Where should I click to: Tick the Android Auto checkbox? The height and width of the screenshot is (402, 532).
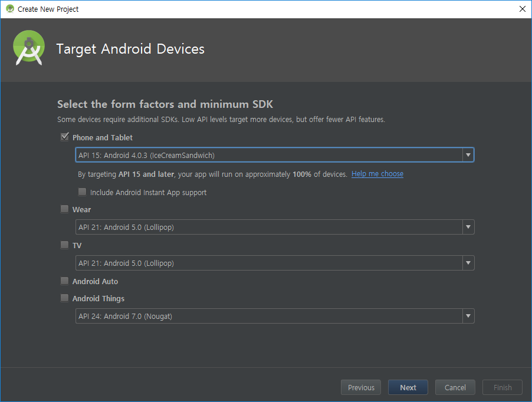65,281
